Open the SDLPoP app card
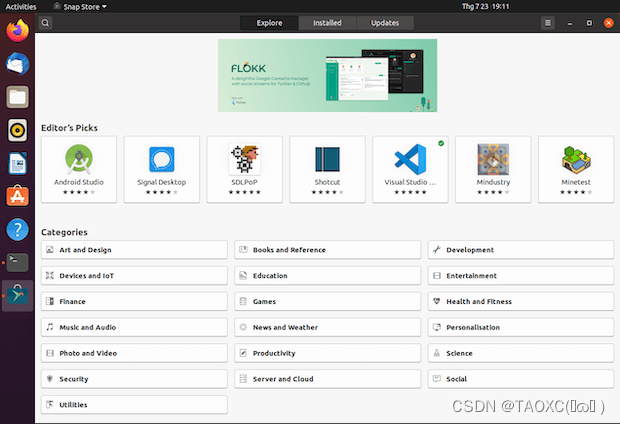This screenshot has height=424, width=620. (244, 170)
